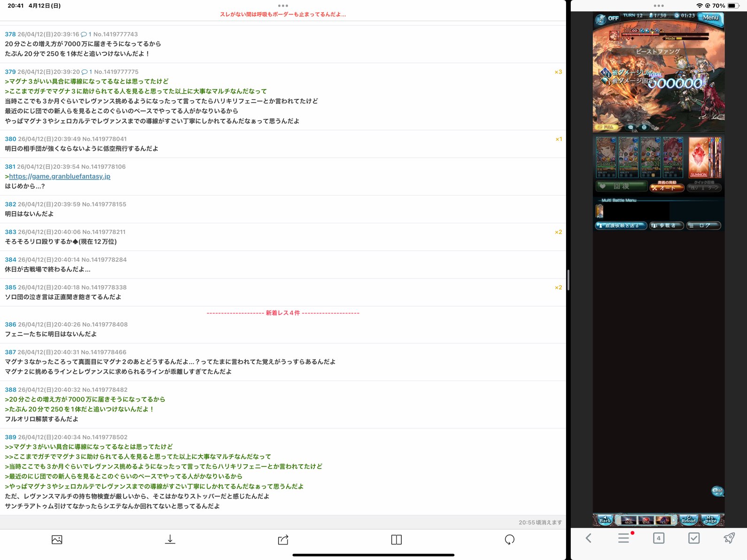
Task: Tap the rocket icon in browser toolbar
Action: click(729, 538)
